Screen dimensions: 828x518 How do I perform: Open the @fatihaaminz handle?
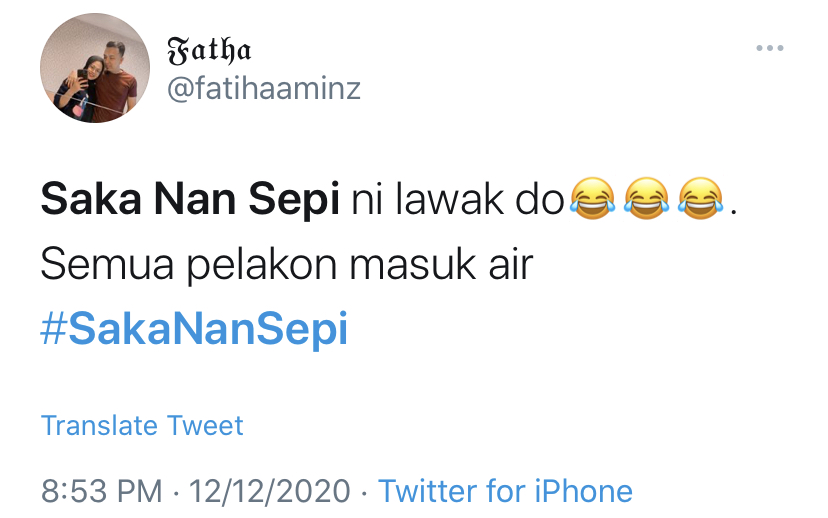(x=264, y=88)
